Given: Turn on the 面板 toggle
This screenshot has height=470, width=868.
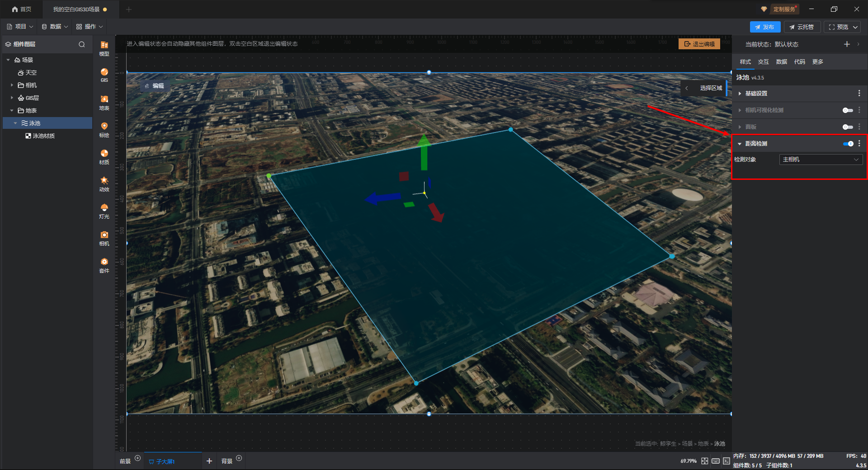Looking at the screenshot, I should point(848,127).
